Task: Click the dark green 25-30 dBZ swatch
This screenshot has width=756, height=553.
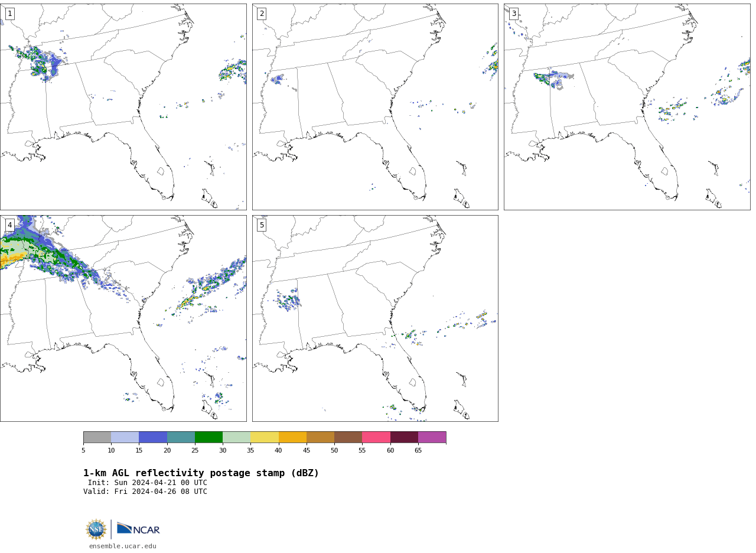Action: [x=208, y=437]
